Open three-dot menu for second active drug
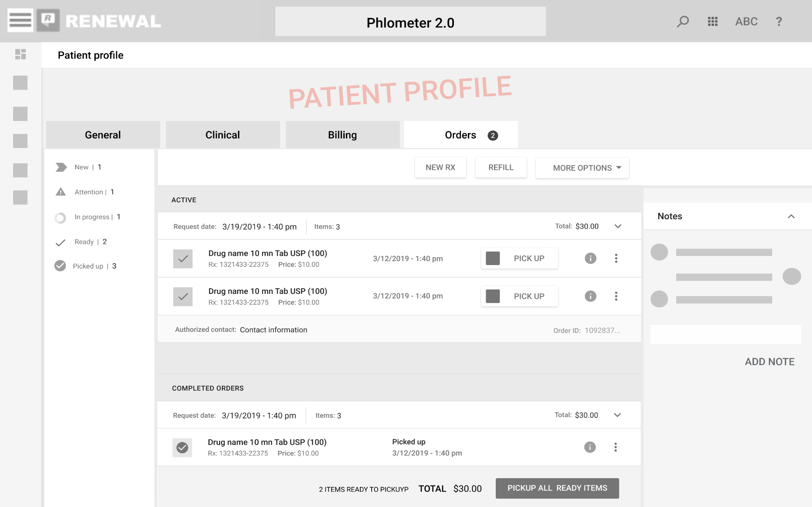 pos(616,296)
